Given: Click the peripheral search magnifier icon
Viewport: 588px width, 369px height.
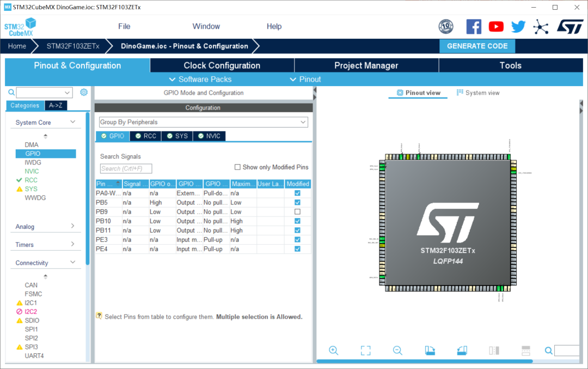Looking at the screenshot, I should coord(11,92).
